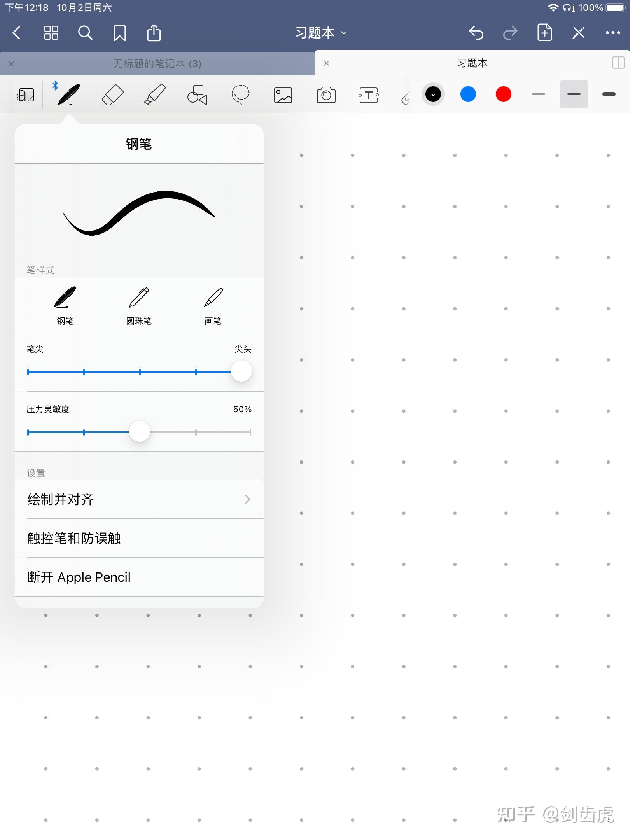
Task: Bookmark the current page
Action: pyautogui.click(x=119, y=33)
